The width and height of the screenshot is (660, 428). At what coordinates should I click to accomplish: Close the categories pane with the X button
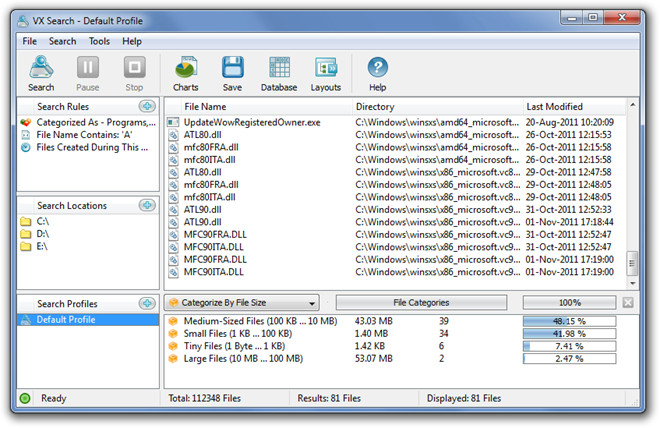[x=628, y=303]
